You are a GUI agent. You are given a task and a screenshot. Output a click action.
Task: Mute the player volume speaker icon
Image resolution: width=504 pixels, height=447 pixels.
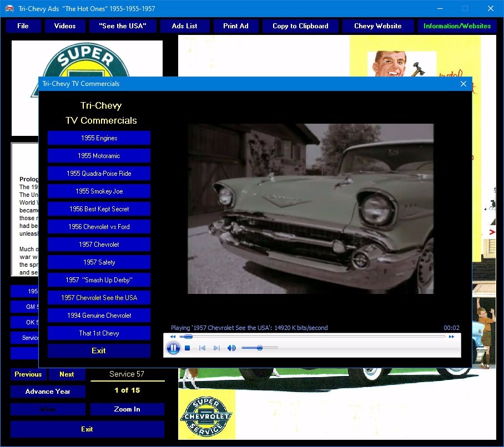(231, 348)
